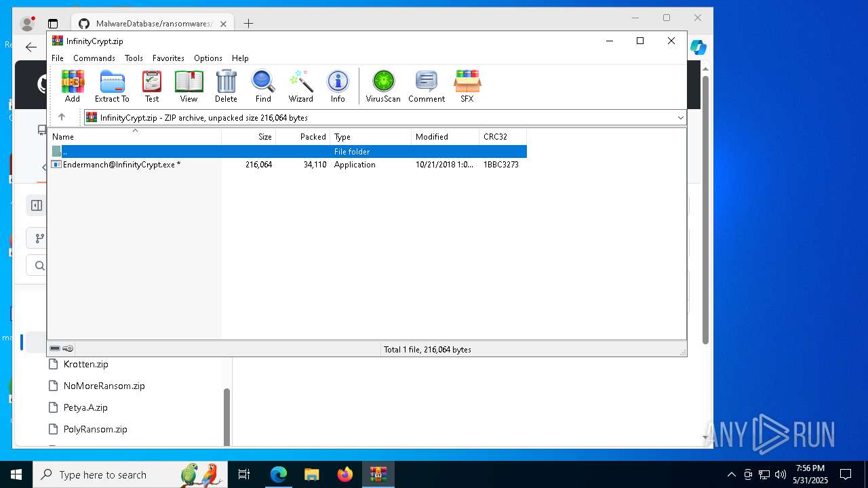Click the browser profile avatar icon
Image resolution: width=868 pixels, height=488 pixels.
coord(28,24)
